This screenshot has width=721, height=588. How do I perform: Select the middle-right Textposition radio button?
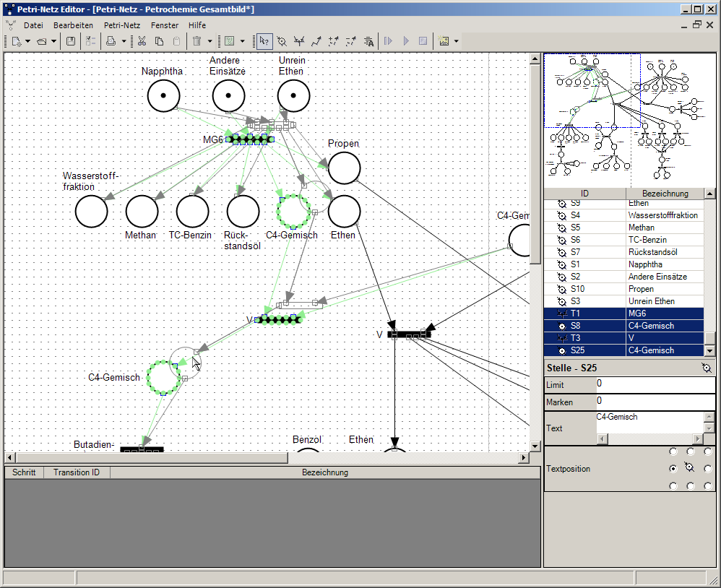coord(708,469)
